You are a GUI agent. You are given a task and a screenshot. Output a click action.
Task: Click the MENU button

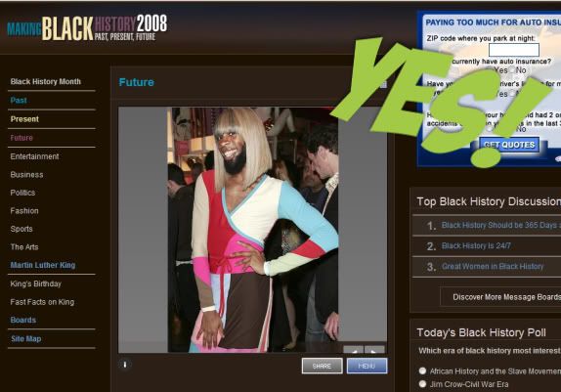click(367, 366)
